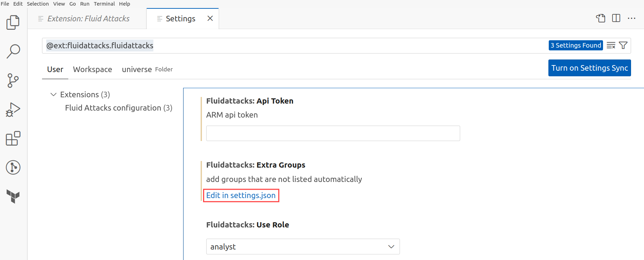Click the Open Settings (JSON) icon
Viewport: 644px width, 260px height.
pos(601,18)
